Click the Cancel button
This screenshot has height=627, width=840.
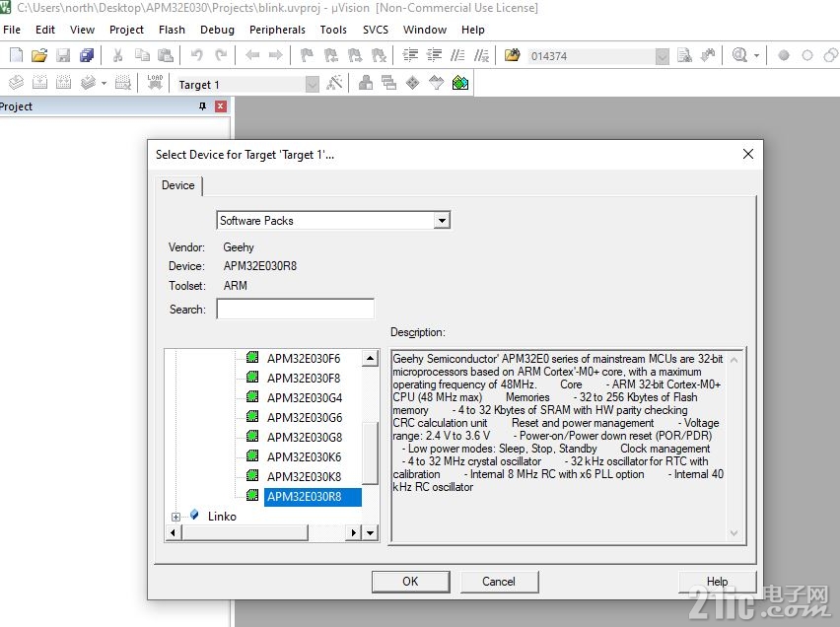tap(499, 582)
